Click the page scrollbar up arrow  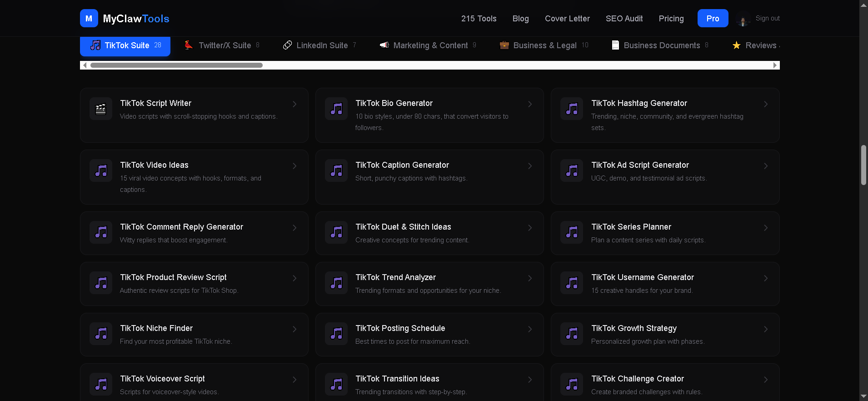[x=863, y=4]
